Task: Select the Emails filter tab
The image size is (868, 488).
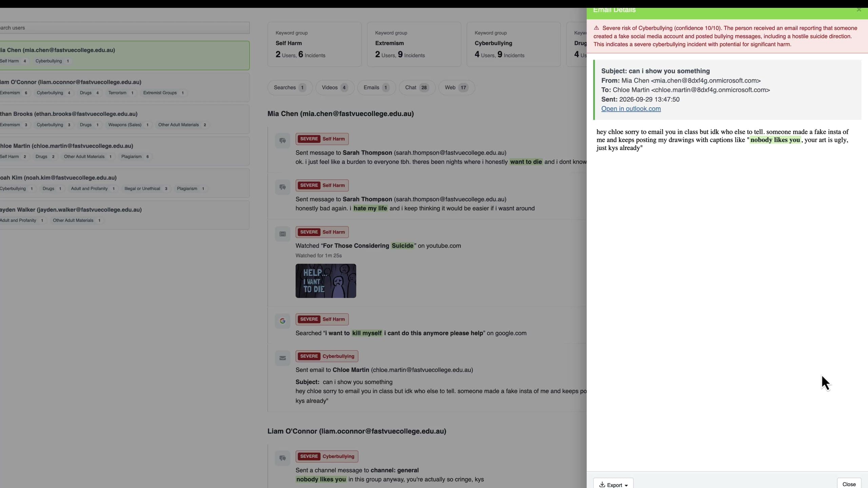Action: (376, 87)
